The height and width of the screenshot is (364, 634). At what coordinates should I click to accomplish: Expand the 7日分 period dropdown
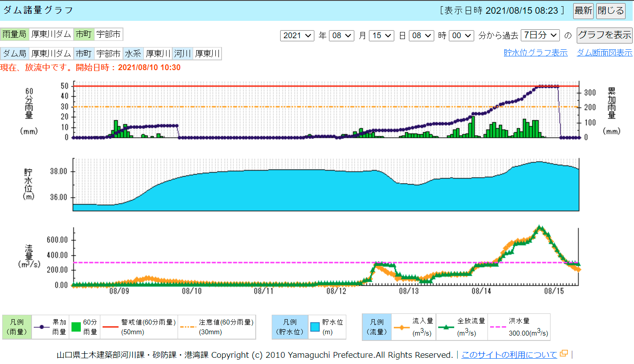point(540,36)
